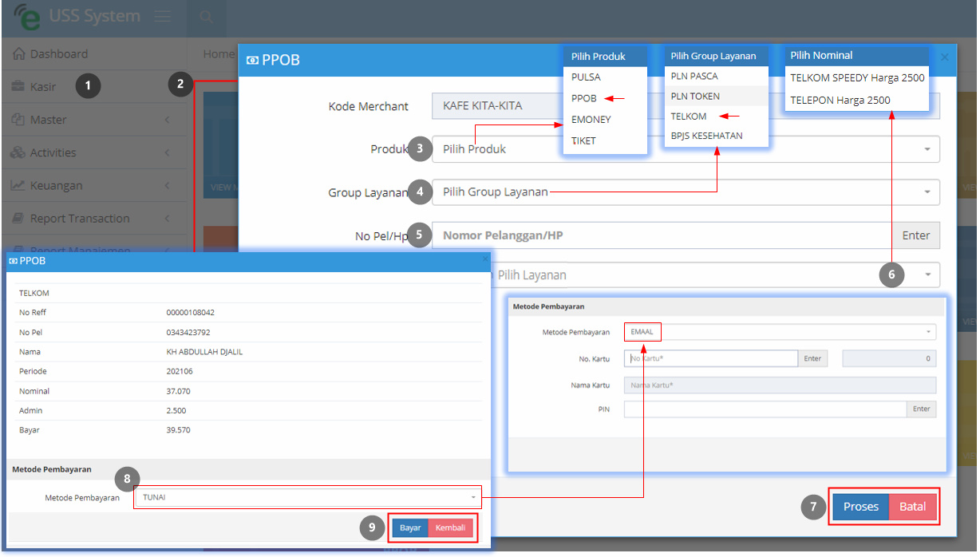Viewport: 980px width, 557px height.
Task: Click No Reff value 00000108042
Action: tap(190, 313)
